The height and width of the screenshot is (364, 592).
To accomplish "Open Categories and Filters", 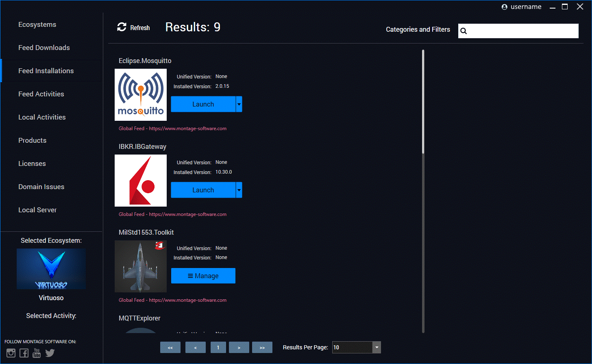I will (418, 30).
